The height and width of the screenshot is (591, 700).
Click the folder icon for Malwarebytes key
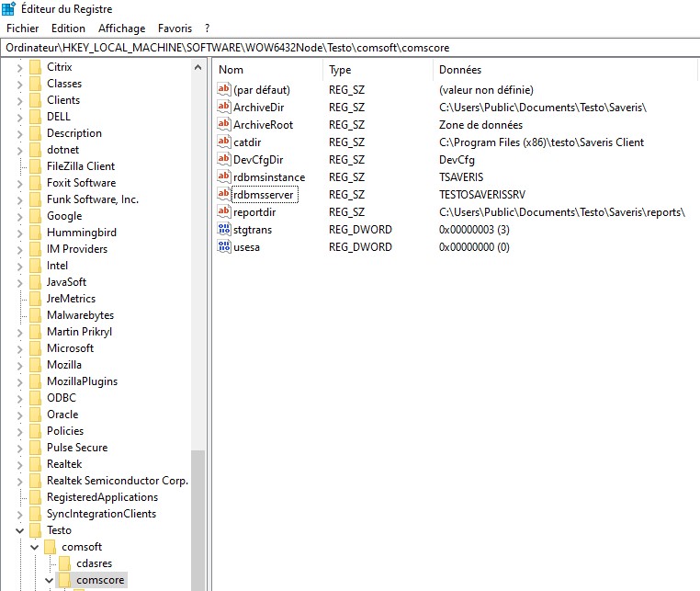[x=36, y=315]
